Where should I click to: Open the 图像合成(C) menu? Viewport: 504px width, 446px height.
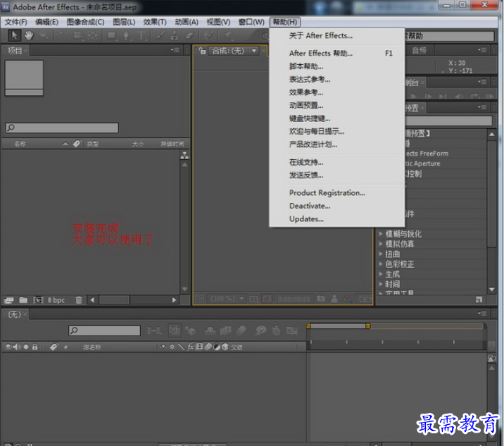[85, 22]
